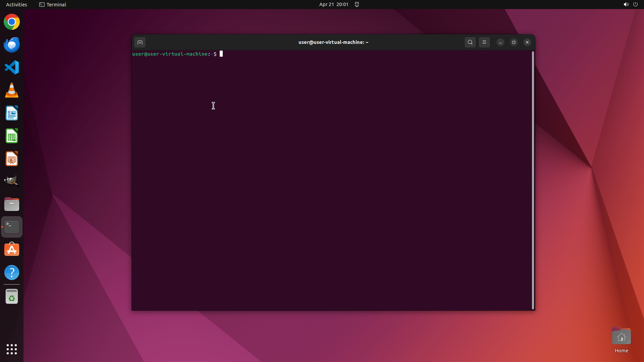Open the Terminal app menu in the top bar

point(53,4)
